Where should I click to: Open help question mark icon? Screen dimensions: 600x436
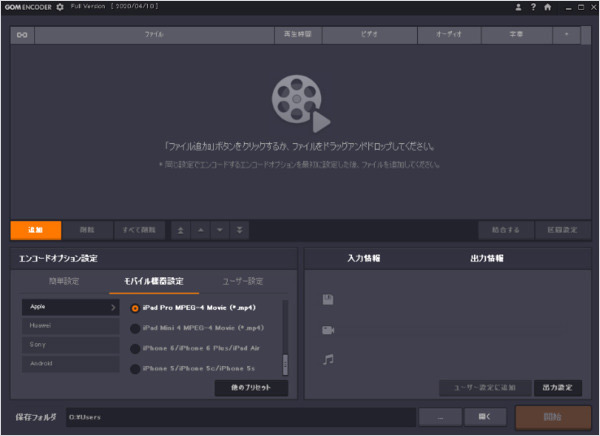533,7
